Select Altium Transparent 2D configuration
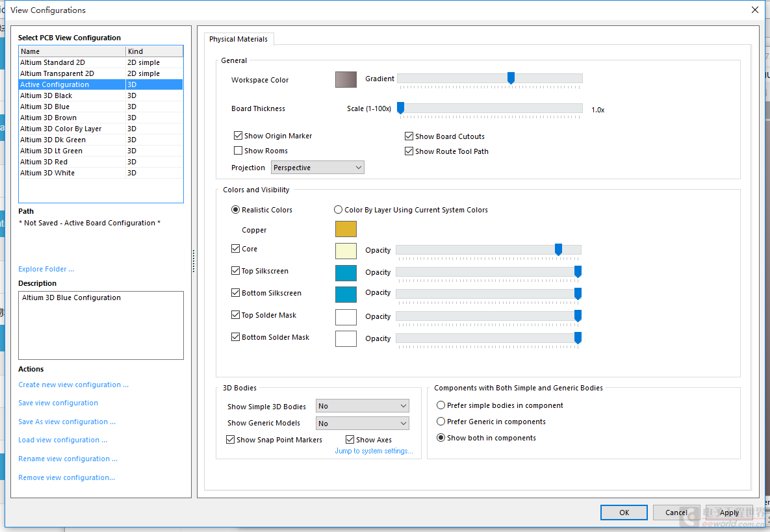This screenshot has width=770, height=532. click(101, 73)
